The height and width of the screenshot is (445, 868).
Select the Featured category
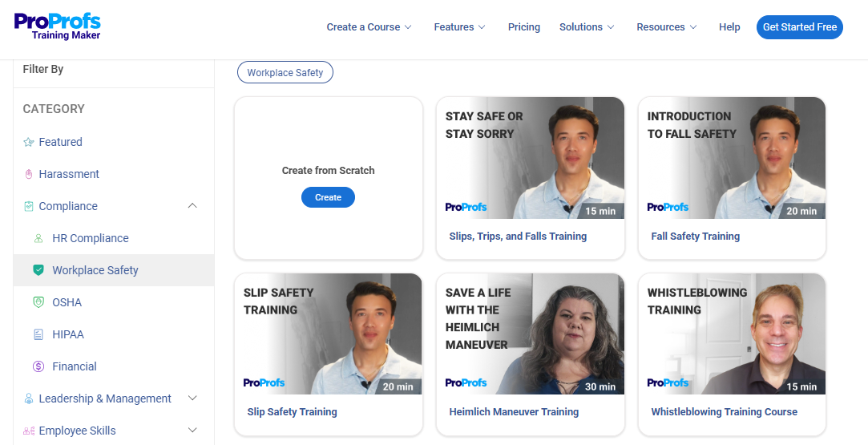click(60, 142)
